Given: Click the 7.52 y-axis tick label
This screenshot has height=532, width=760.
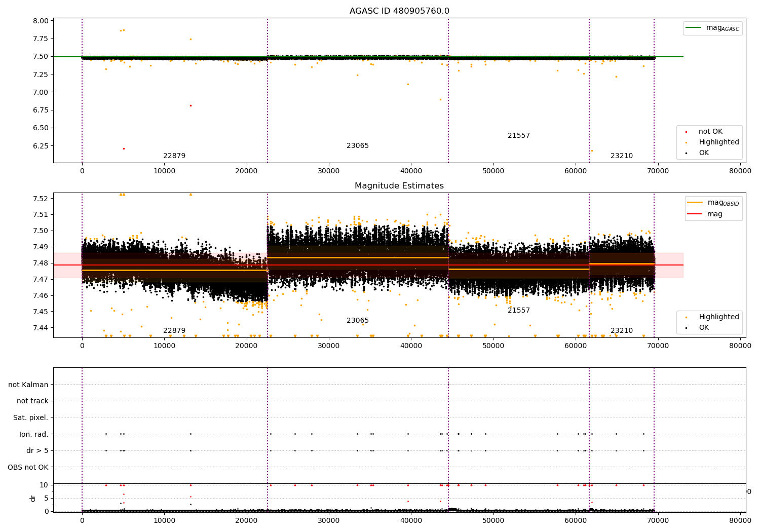Looking at the screenshot, I should click(41, 199).
